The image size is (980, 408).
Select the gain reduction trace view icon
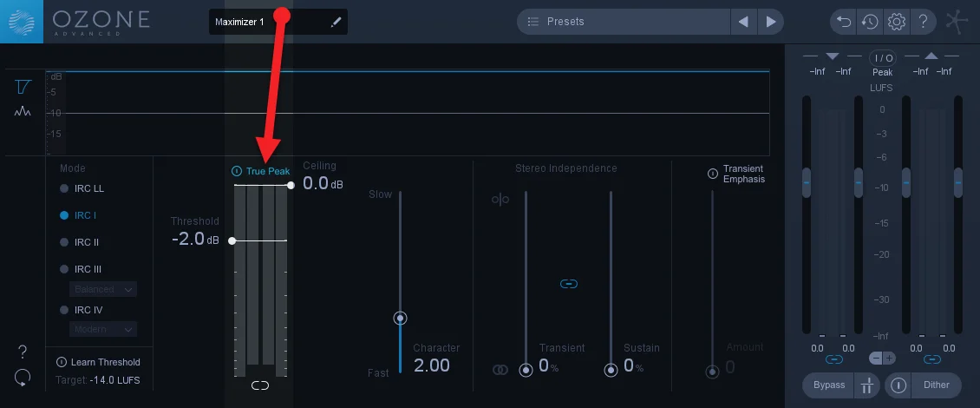pos(23,87)
